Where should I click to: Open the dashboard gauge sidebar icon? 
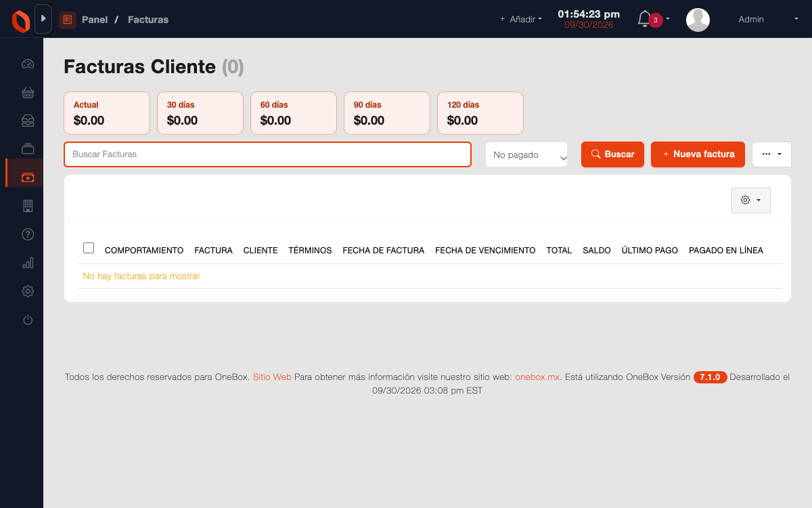28,64
